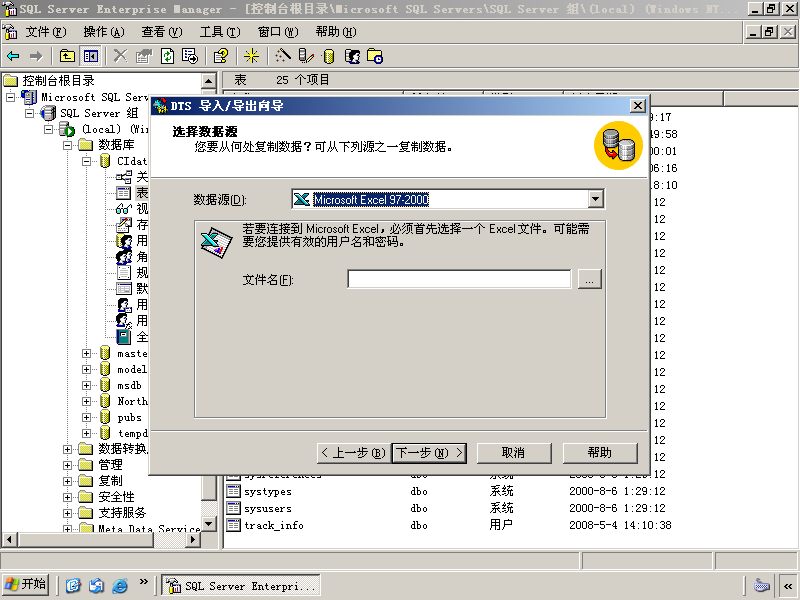
Task: Select the 视图 (Views) glasses icon node
Action: [123, 209]
